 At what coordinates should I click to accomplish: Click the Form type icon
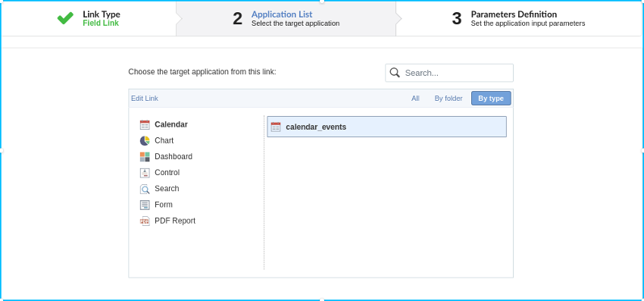click(x=145, y=205)
